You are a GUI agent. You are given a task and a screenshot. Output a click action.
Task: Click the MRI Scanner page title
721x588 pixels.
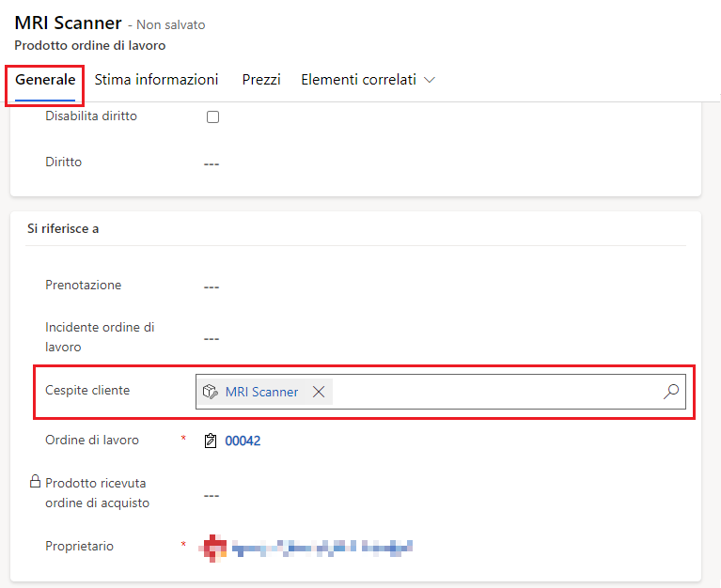tap(68, 23)
